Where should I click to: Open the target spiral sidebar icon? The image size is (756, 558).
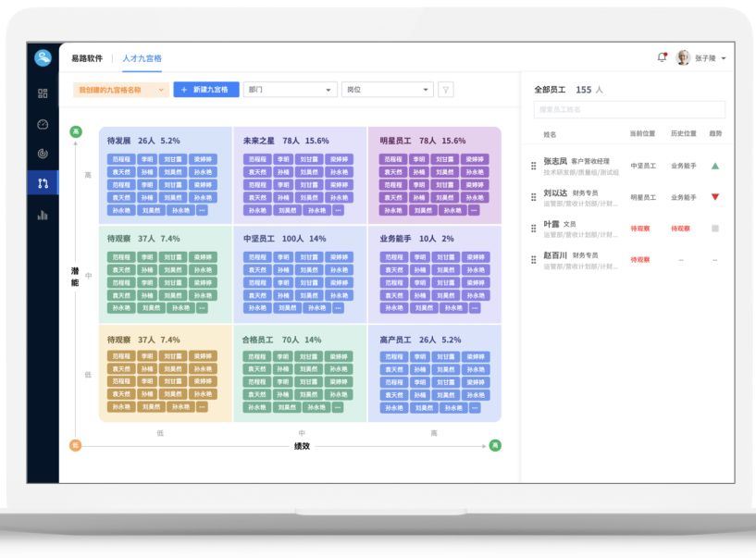point(43,153)
